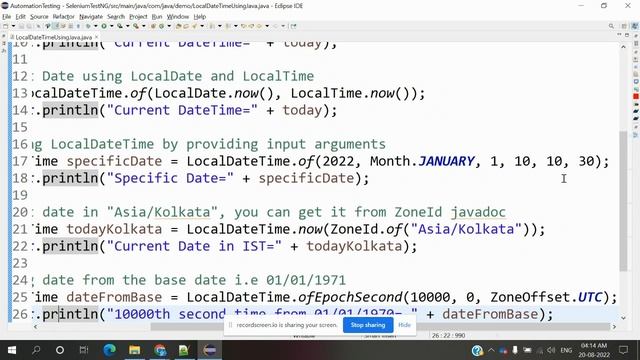Click the vertical scrollbar thumb in editor
The height and width of the screenshot is (360, 640).
pyautogui.click(x=623, y=201)
